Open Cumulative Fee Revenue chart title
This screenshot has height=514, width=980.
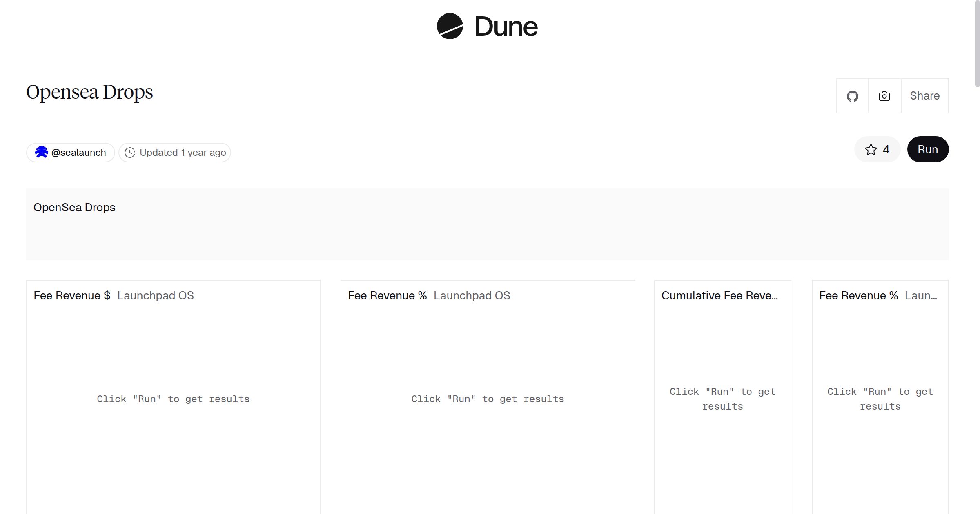[719, 296]
